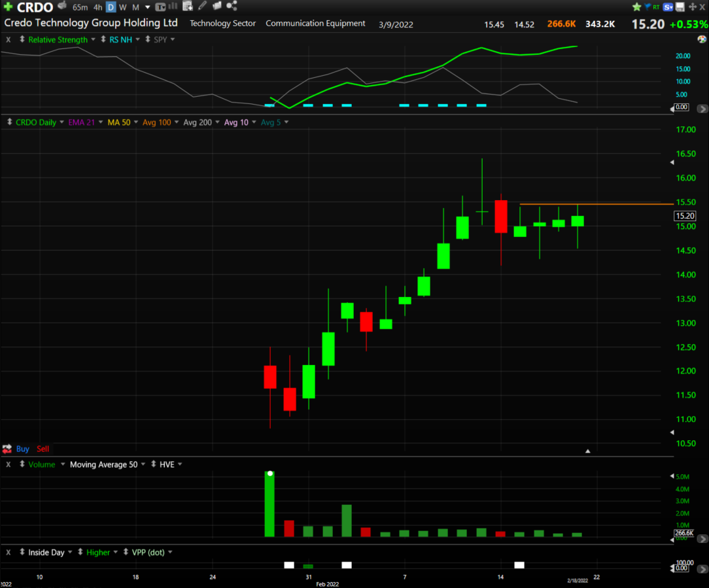Expand the Avg 100 dropdown arrow
The image size is (709, 588).
177,122
